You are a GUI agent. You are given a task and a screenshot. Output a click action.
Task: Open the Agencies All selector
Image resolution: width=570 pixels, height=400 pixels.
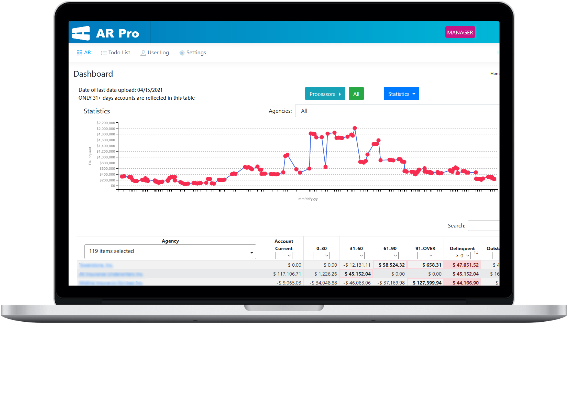pyautogui.click(x=397, y=111)
